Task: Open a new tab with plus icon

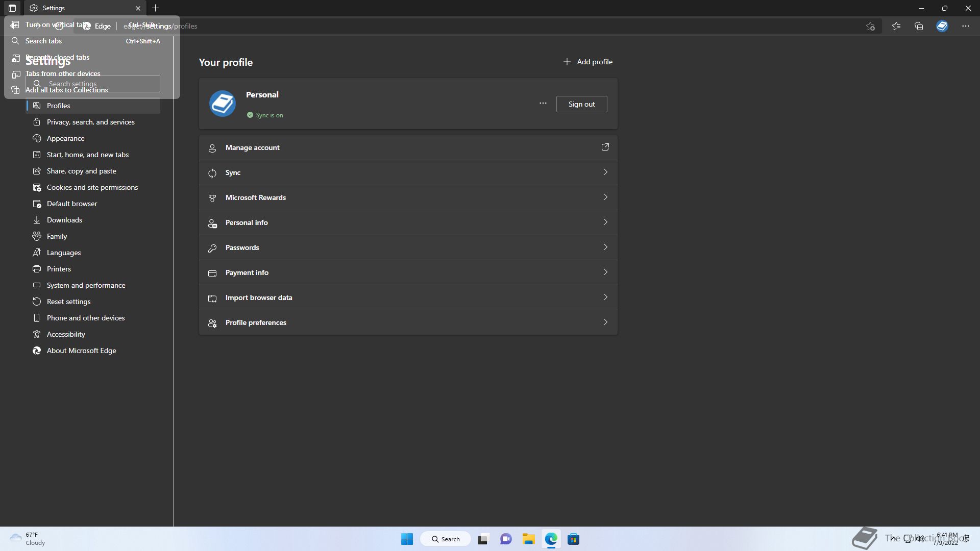Action: click(156, 8)
